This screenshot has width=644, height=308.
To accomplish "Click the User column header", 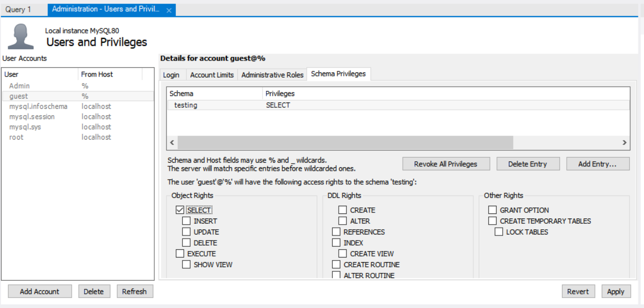I will [x=40, y=74].
